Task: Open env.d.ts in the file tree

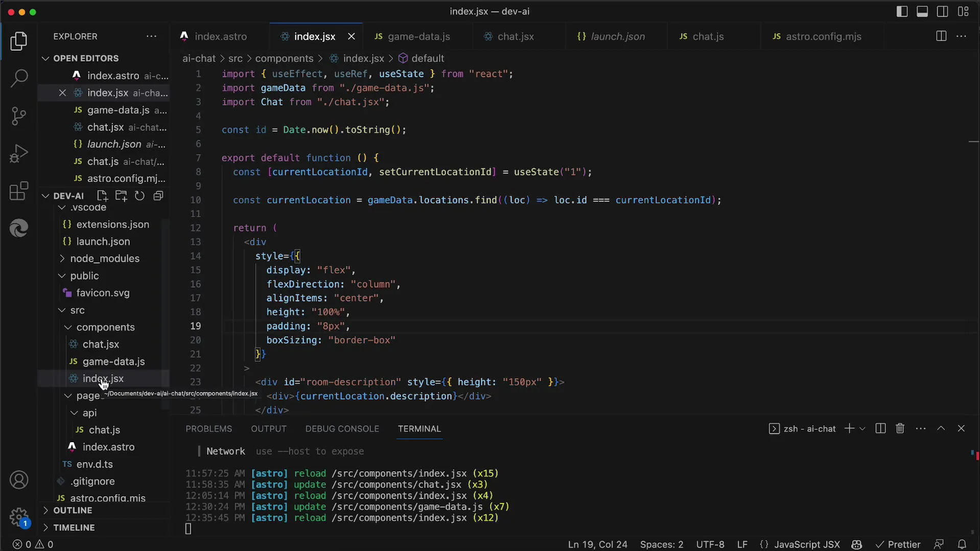Action: [x=95, y=465]
